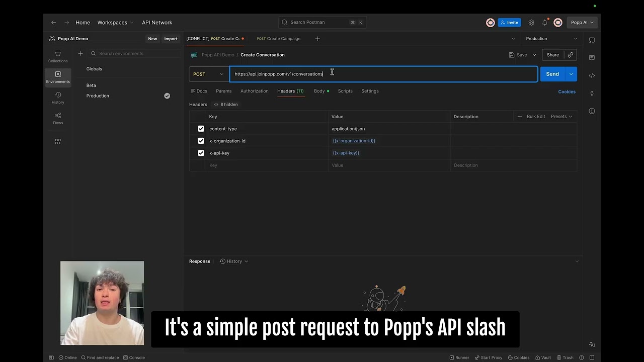Open the help icon in status bar
644x362 pixels.
[582, 357]
